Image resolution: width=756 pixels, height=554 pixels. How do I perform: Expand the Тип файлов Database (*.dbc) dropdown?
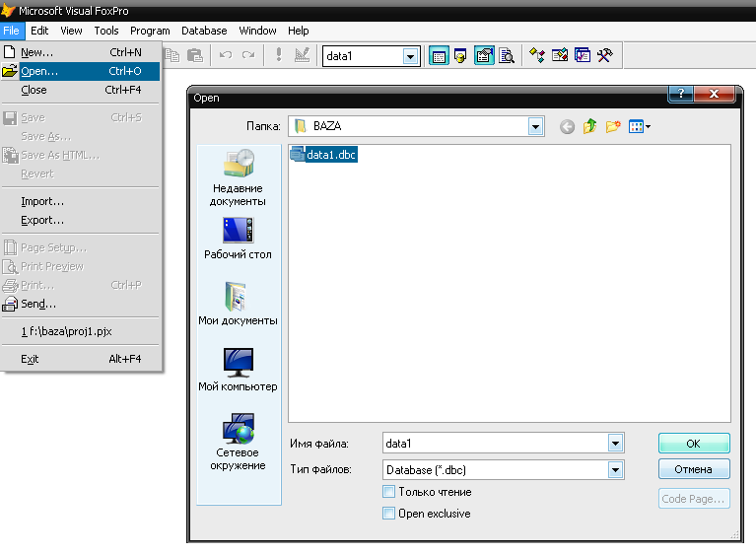tap(615, 469)
